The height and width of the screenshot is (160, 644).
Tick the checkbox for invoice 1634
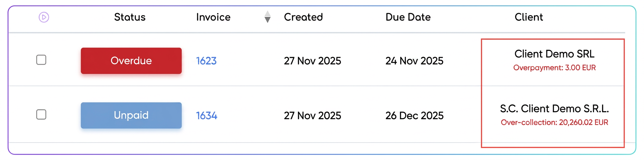41,114
